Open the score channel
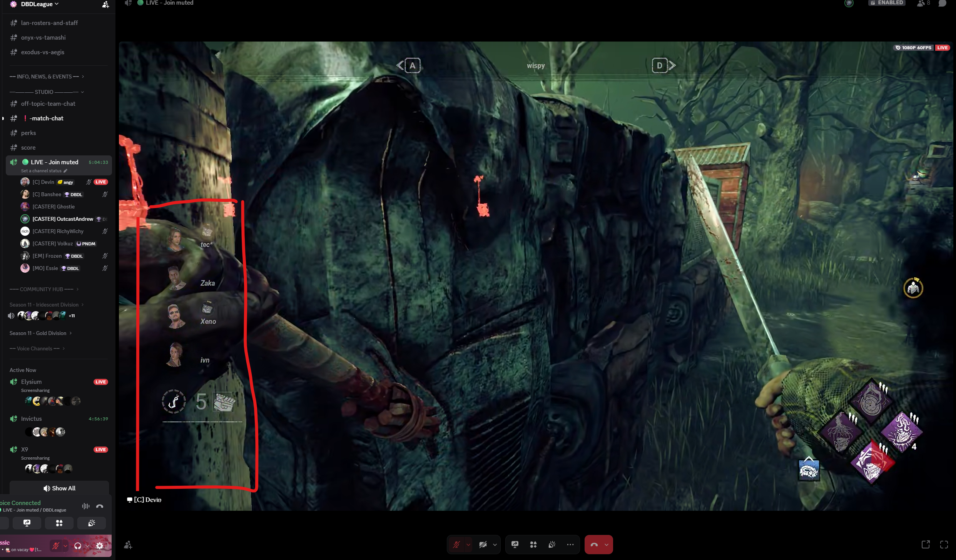The height and width of the screenshot is (560, 956). click(x=58, y=148)
